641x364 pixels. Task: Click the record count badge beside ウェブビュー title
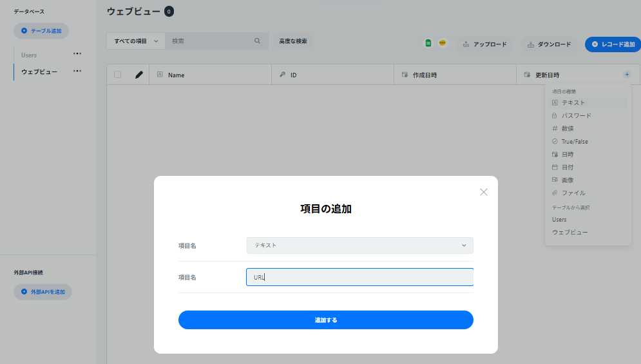(169, 12)
